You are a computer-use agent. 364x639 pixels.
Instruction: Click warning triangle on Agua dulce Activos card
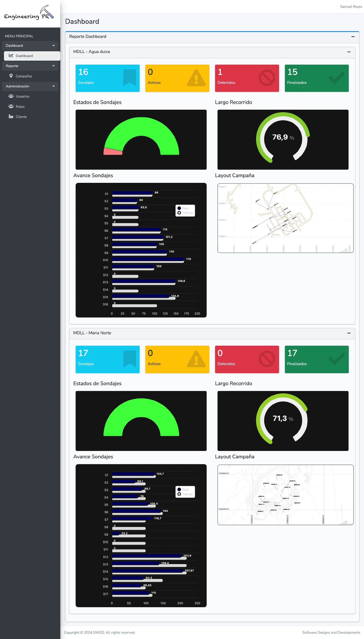point(196,78)
